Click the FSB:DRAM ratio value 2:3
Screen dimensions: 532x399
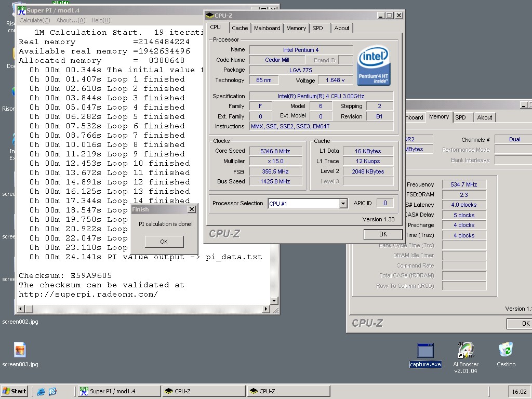coord(464,195)
